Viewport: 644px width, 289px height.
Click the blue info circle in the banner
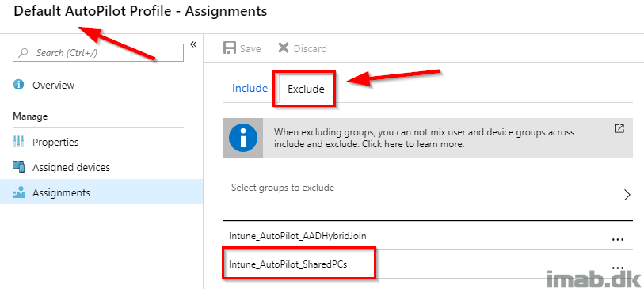point(243,138)
